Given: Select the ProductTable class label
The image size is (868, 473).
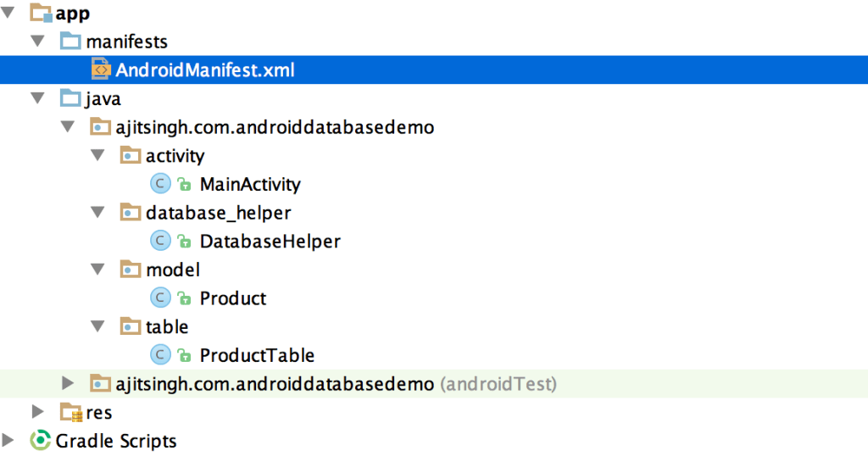Looking at the screenshot, I should click(x=257, y=355).
